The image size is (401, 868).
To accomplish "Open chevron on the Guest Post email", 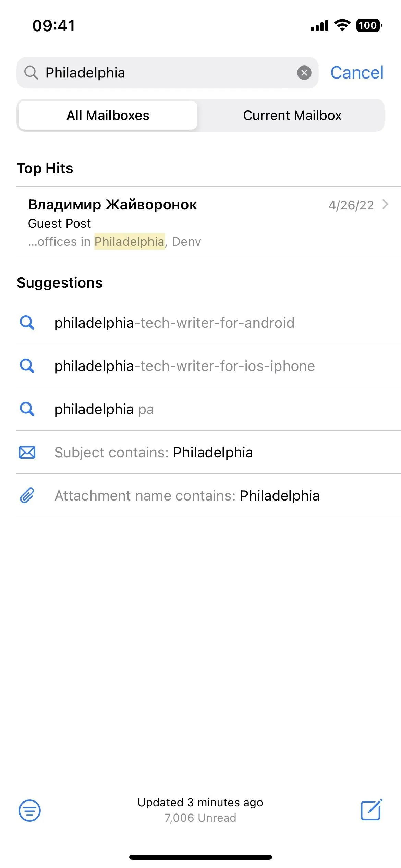I will 385,205.
